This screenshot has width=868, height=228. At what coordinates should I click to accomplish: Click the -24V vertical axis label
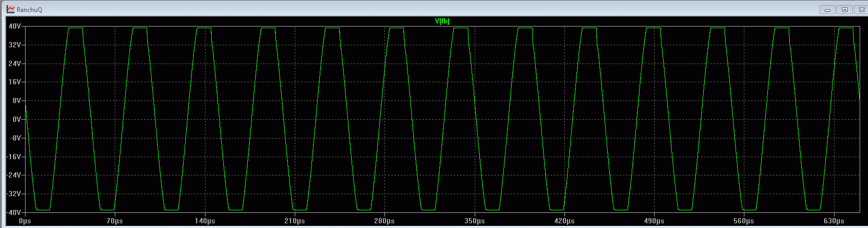coord(14,175)
